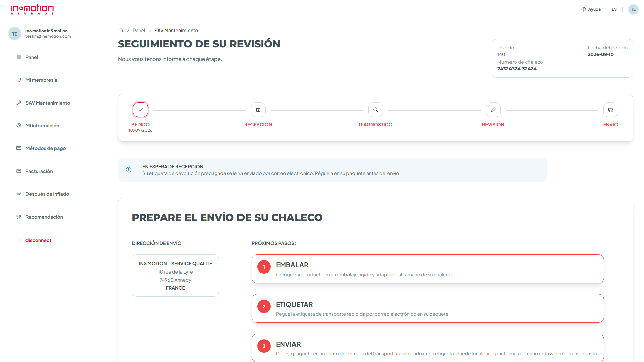Image resolution: width=644 pixels, height=362 pixels.
Task: Click the sidebar TE profile avatar
Action: pos(15,34)
